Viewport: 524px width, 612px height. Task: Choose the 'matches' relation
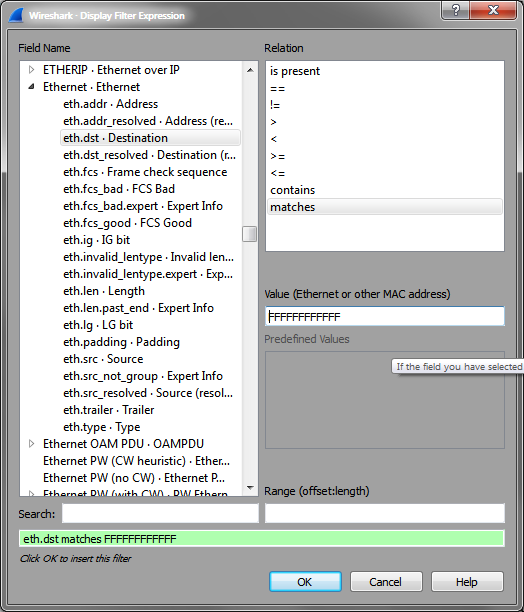tap(385, 207)
